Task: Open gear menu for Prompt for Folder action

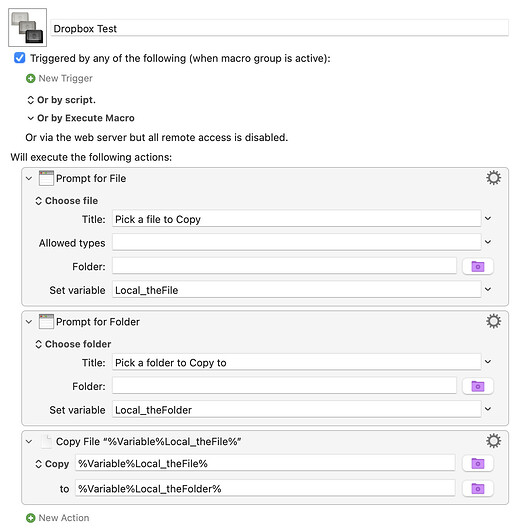Action: click(x=493, y=321)
